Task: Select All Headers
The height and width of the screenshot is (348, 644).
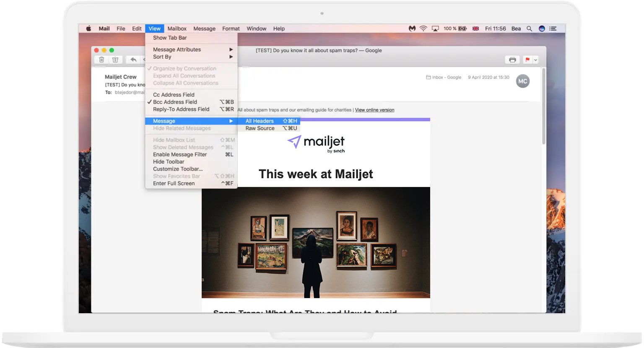Action: coord(269,121)
